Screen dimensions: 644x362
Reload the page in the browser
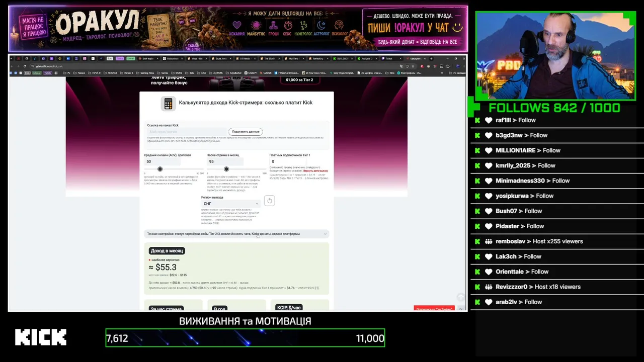(x=25, y=66)
